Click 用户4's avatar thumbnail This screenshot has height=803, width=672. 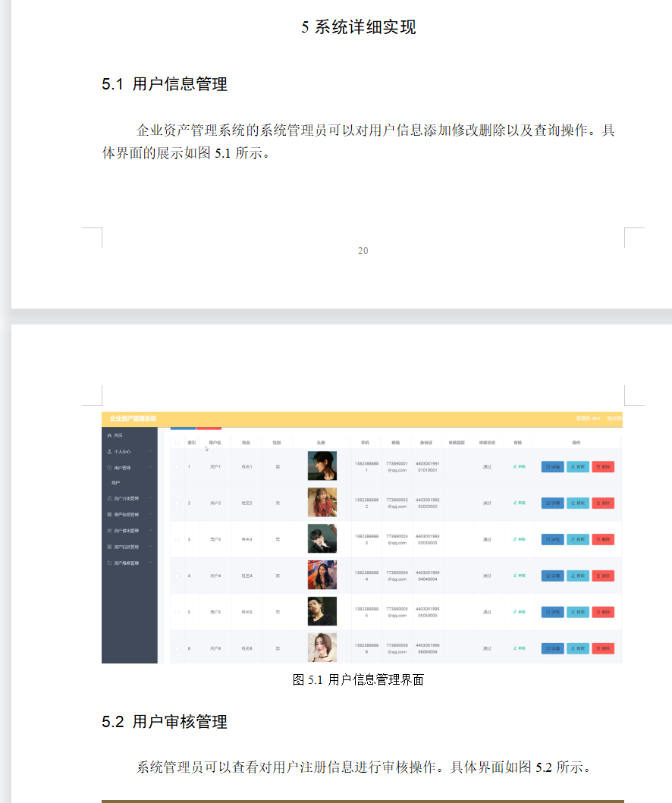[322, 576]
